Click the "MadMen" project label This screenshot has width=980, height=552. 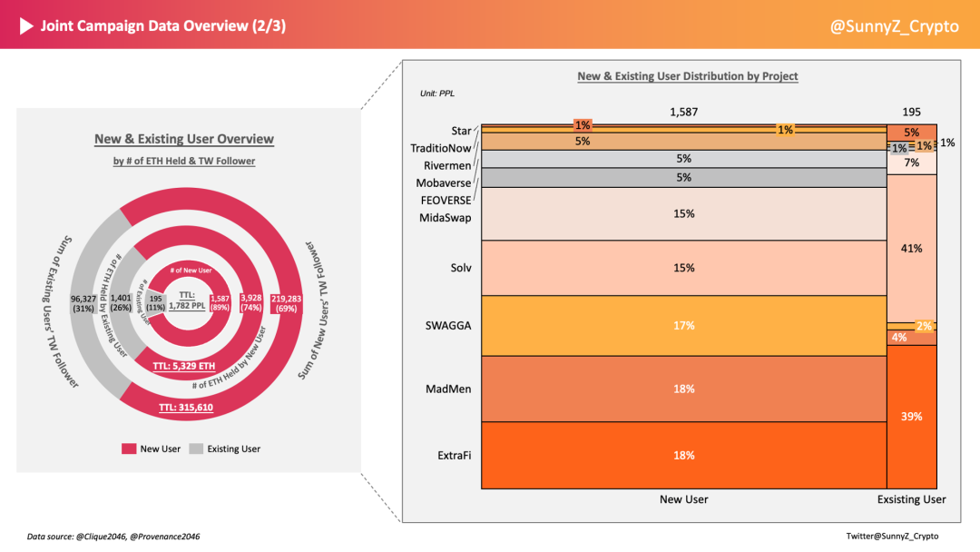coord(448,389)
